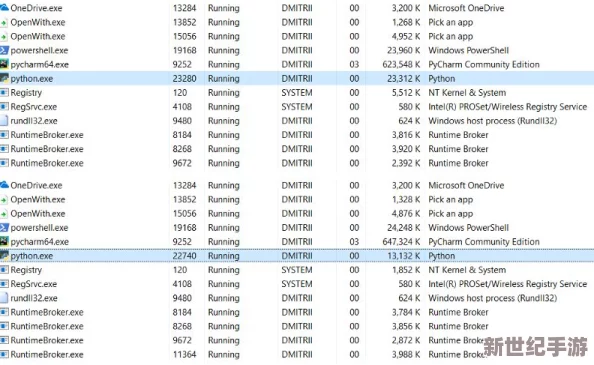This screenshot has height=365, width=594.
Task: Click the memory value 2,392 K
Action: pos(406,163)
